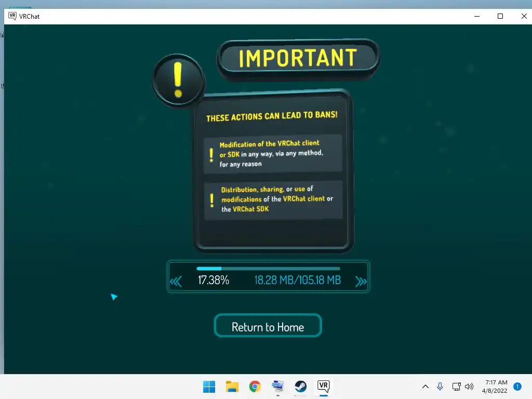Launch Chrome from the taskbar
The width and height of the screenshot is (532, 399).
255,387
